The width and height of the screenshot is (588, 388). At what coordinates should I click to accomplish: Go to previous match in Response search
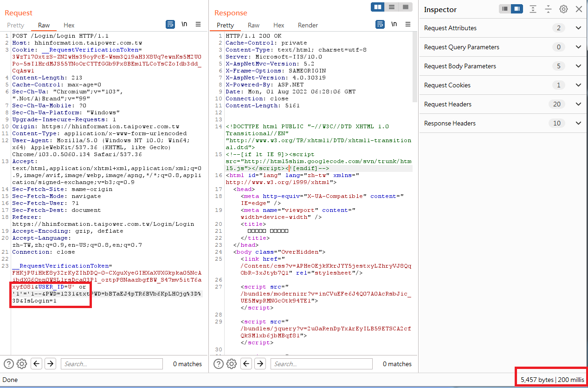point(246,364)
